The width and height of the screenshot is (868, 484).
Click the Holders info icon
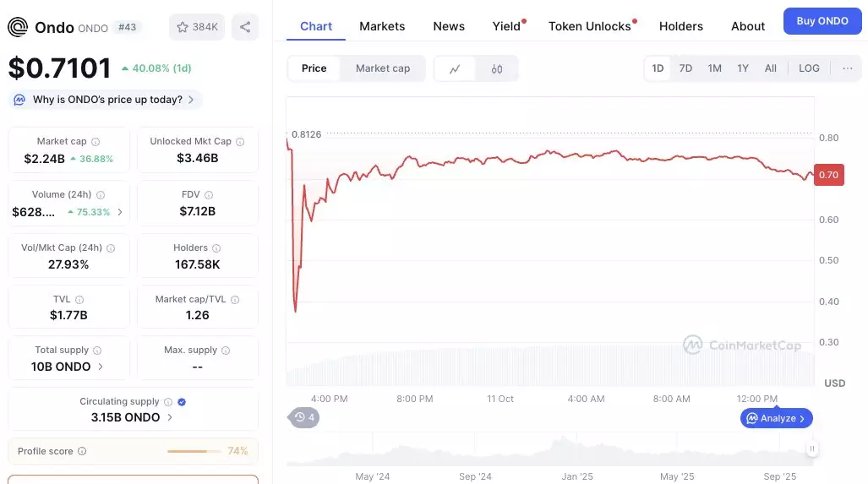point(216,248)
